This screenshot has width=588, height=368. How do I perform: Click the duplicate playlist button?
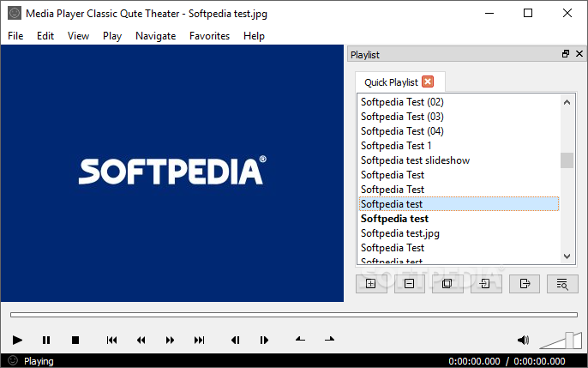click(447, 284)
